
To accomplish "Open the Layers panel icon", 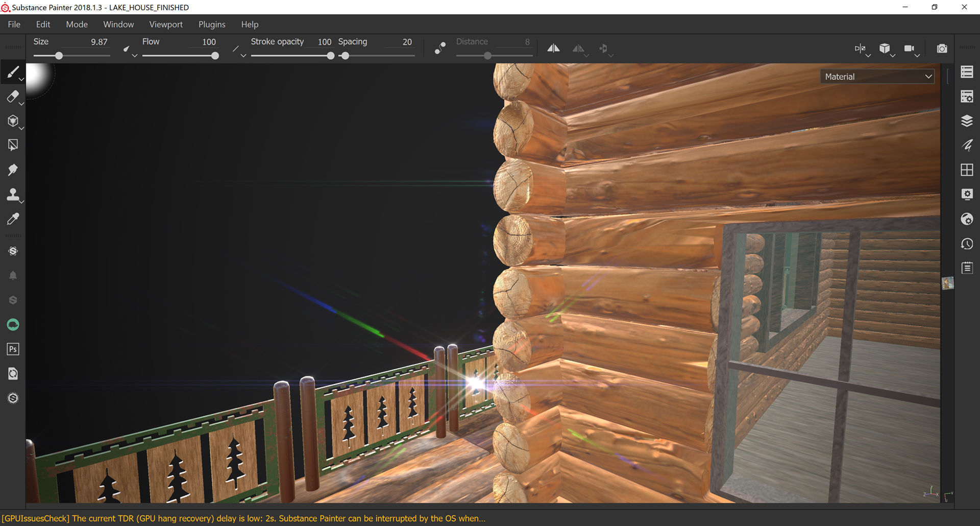I will coord(967,121).
